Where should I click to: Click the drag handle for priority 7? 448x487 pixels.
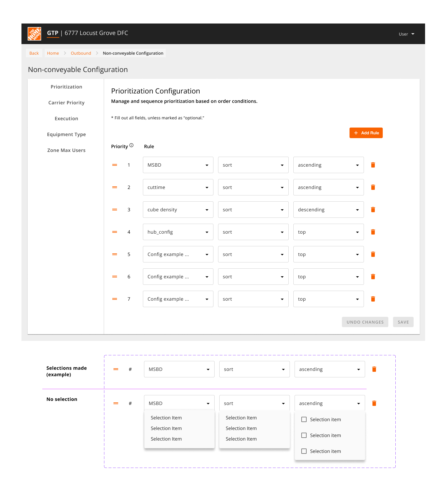coord(115,299)
